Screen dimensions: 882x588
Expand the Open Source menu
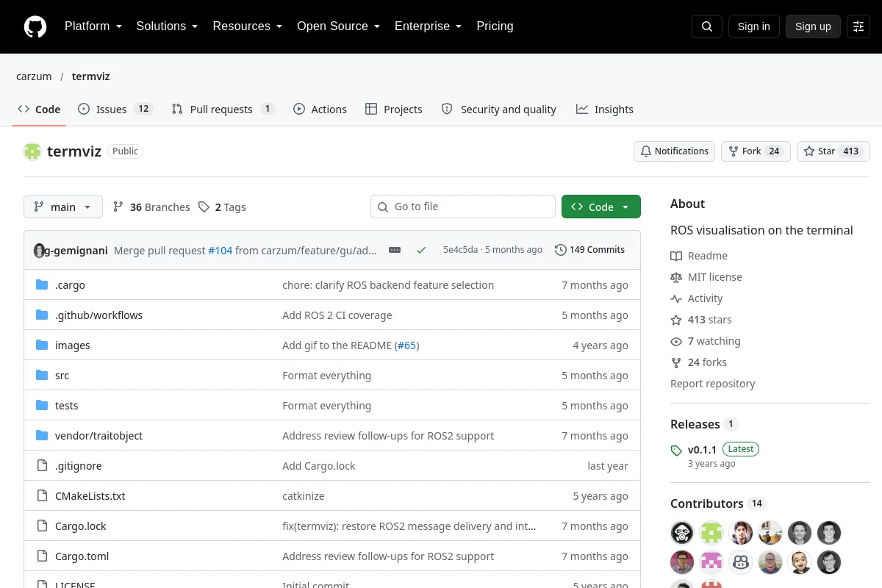[x=338, y=26]
